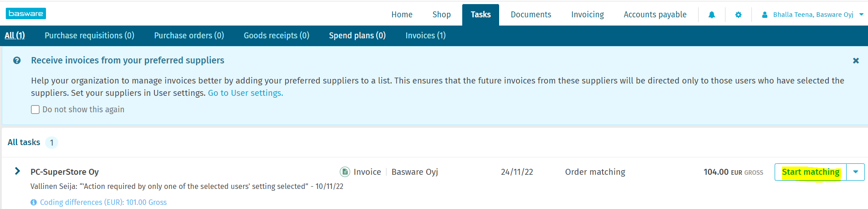Dismiss the preferred suppliers banner
868x209 pixels.
click(856, 61)
